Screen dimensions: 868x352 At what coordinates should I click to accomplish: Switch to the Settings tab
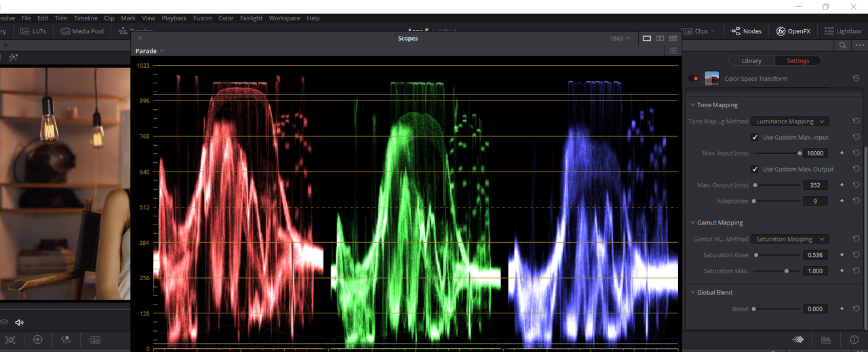[x=797, y=61]
